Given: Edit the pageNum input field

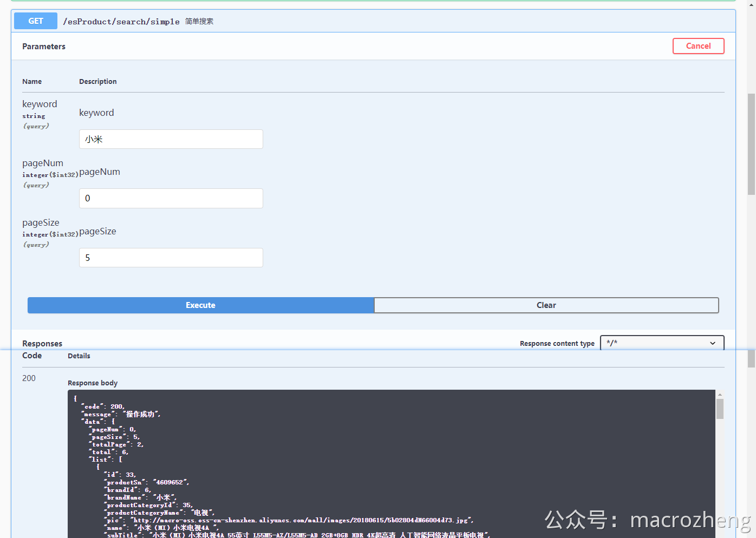Looking at the screenshot, I should [171, 198].
